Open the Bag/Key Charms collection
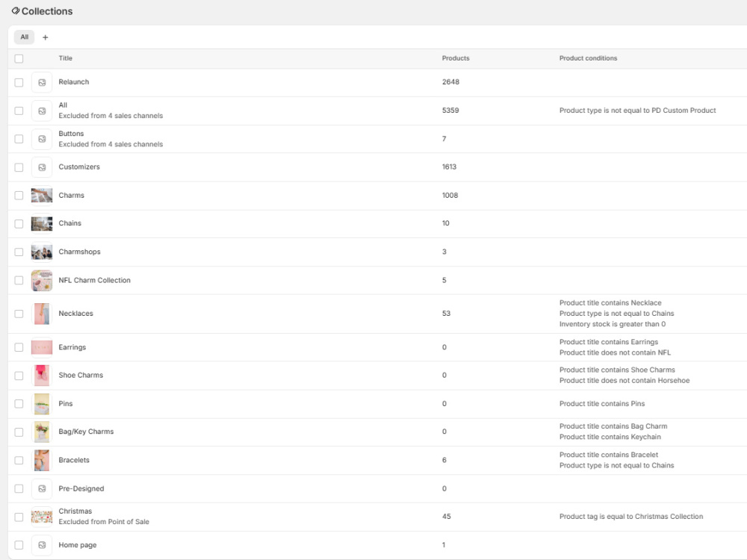Image resolution: width=747 pixels, height=560 pixels. pos(86,432)
